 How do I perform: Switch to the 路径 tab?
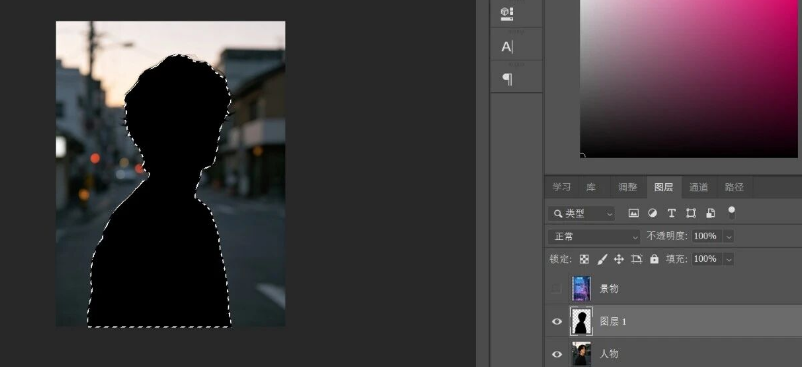pyautogui.click(x=734, y=187)
